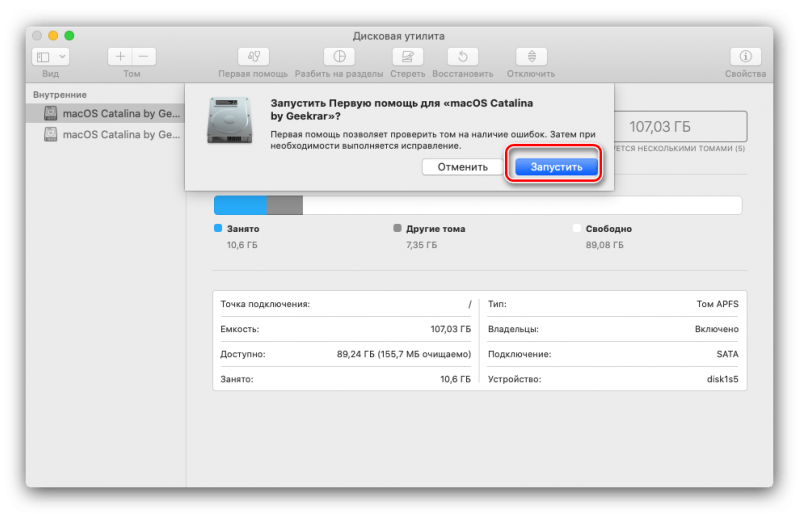This screenshot has width=800, height=514.
Task: Click disk icon of selected sidebar volume
Action: [51, 113]
